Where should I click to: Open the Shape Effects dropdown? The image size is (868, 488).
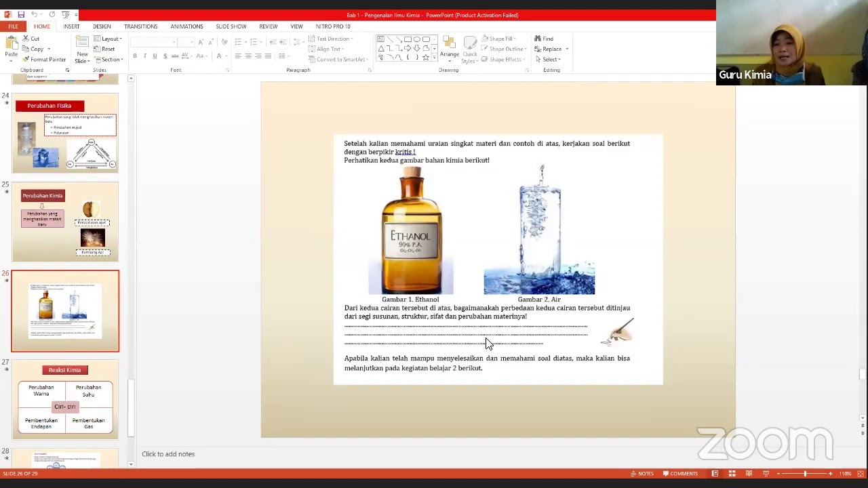click(504, 60)
